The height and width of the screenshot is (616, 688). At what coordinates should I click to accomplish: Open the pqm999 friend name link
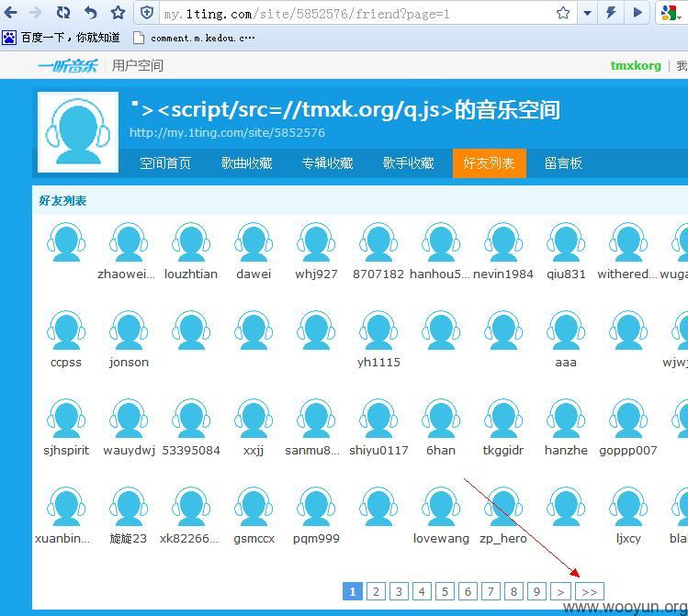tap(316, 539)
